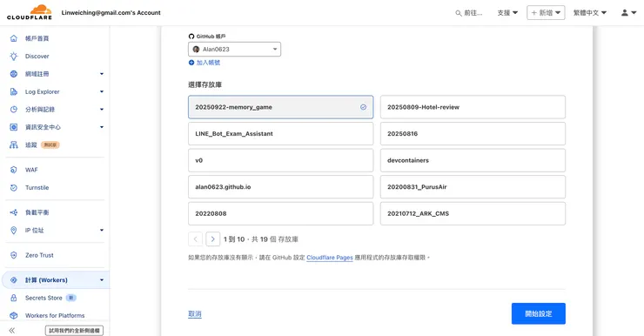This screenshot has height=336, width=644.
Task: Go to previous page of repositories
Action: click(195, 239)
